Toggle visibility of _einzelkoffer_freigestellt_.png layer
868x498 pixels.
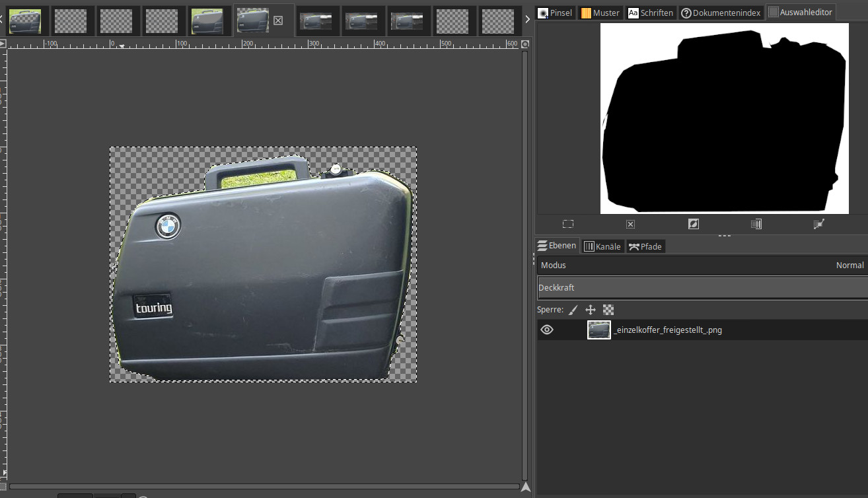coord(547,330)
